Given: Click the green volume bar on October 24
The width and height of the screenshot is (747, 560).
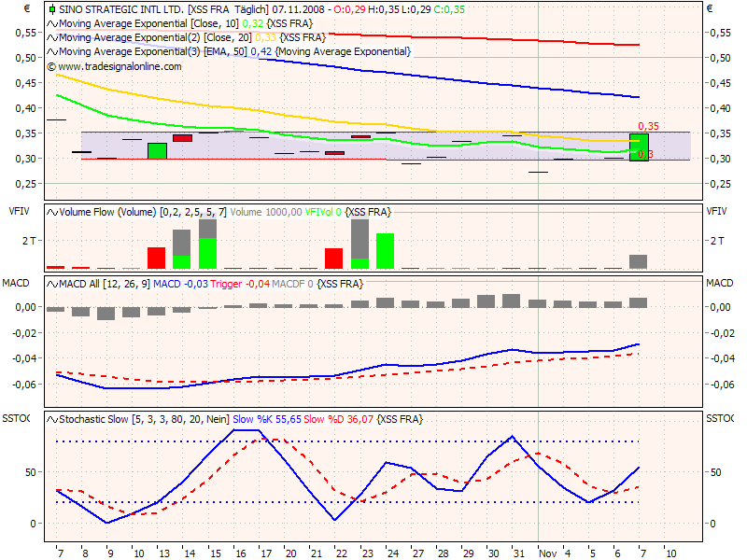Looking at the screenshot, I should pos(385,251).
